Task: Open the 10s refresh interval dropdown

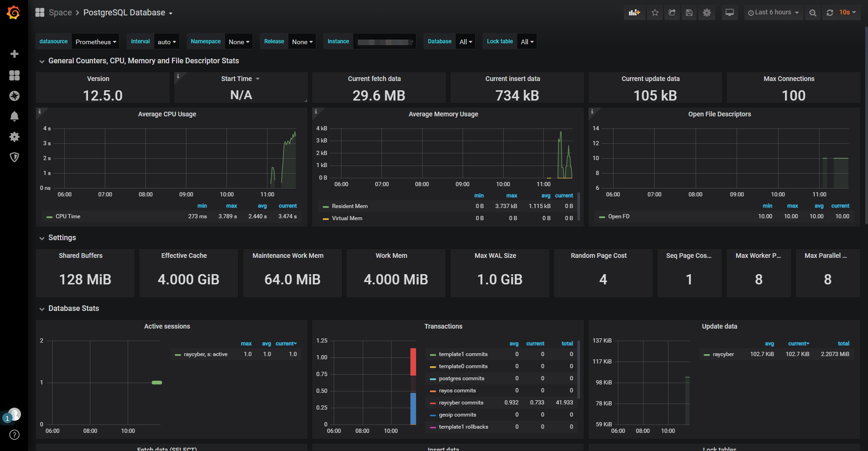Action: coord(848,13)
